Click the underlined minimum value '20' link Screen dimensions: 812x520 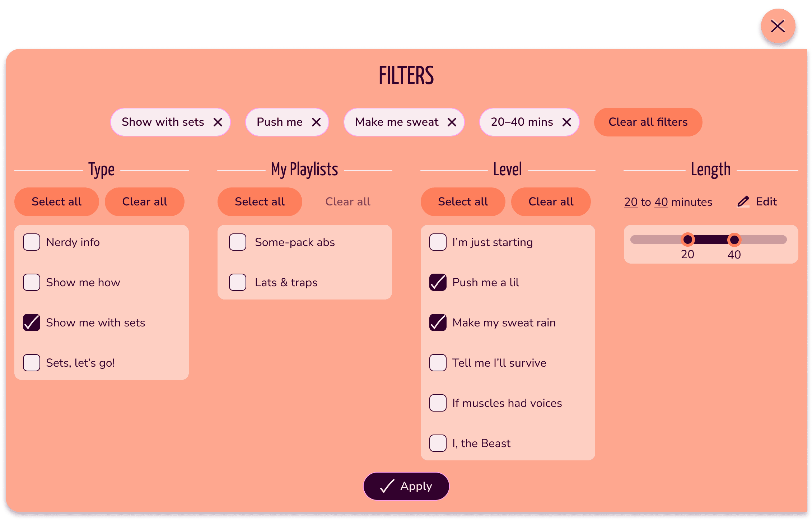point(630,202)
